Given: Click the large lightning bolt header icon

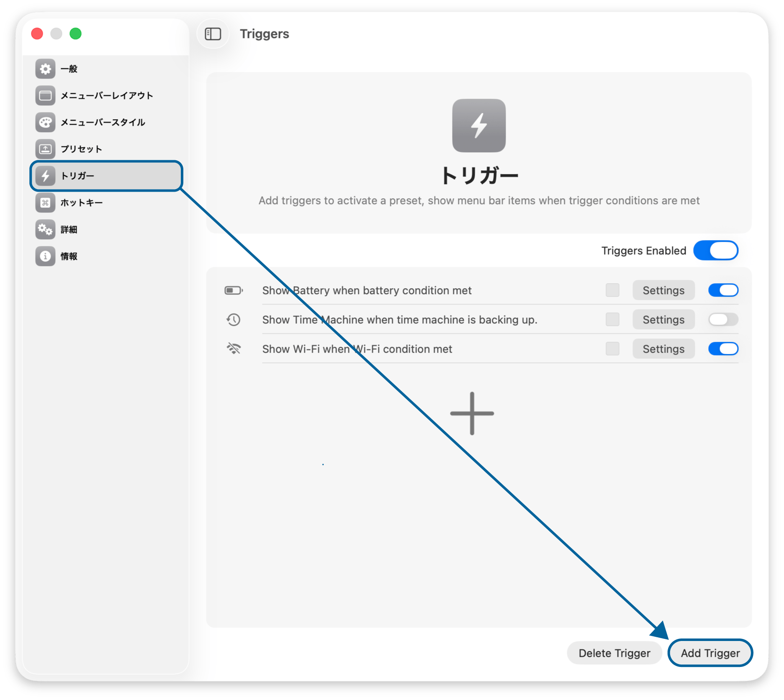Looking at the screenshot, I should (x=478, y=126).
